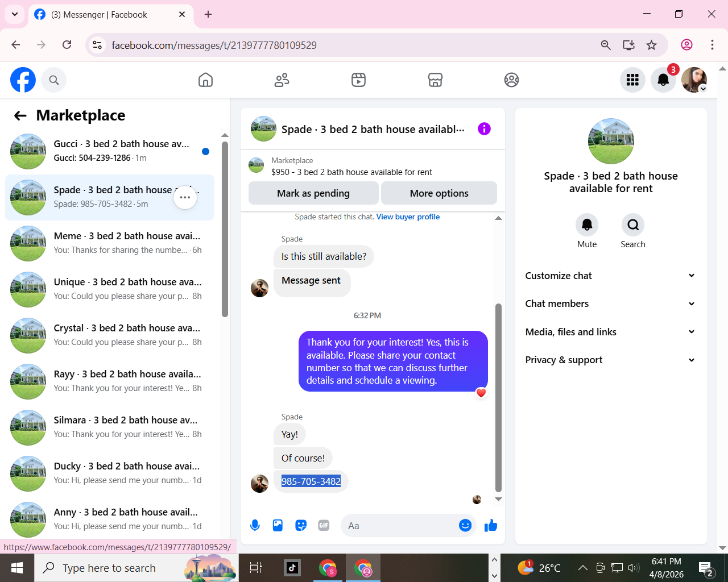Record a voice clip with microphone

point(255,526)
